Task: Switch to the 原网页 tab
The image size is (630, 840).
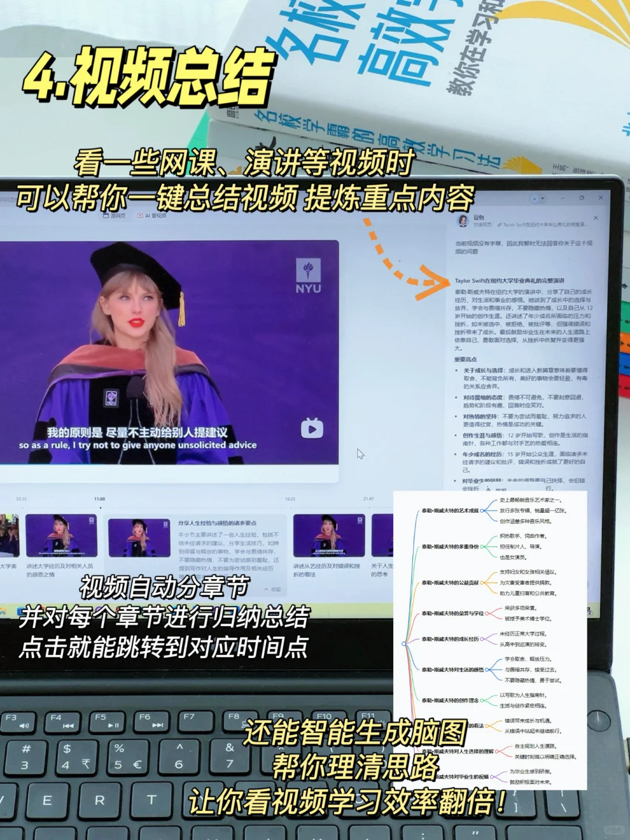Action: (115, 215)
